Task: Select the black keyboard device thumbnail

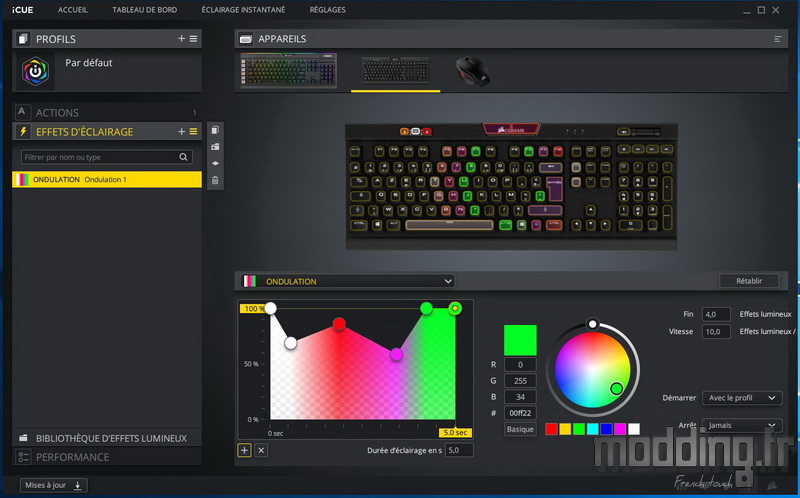Action: [395, 70]
